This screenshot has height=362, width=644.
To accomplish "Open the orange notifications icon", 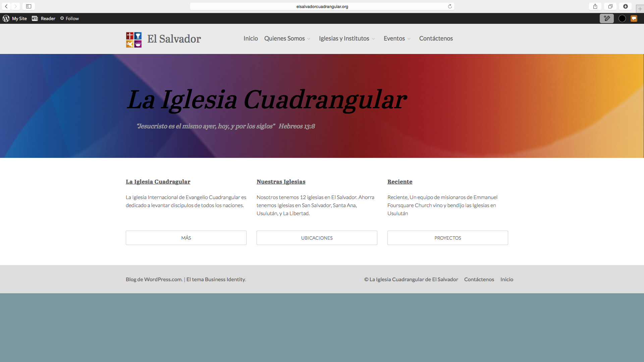I will (634, 18).
